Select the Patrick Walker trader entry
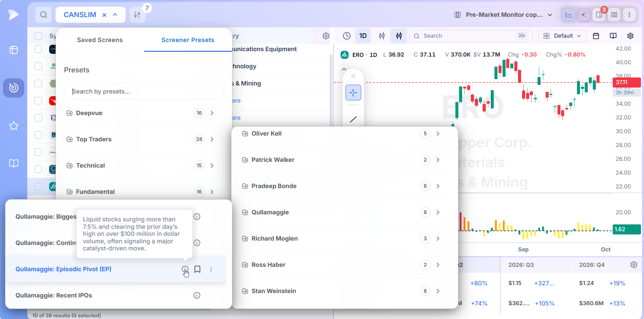The image size is (644, 319). 342,160
